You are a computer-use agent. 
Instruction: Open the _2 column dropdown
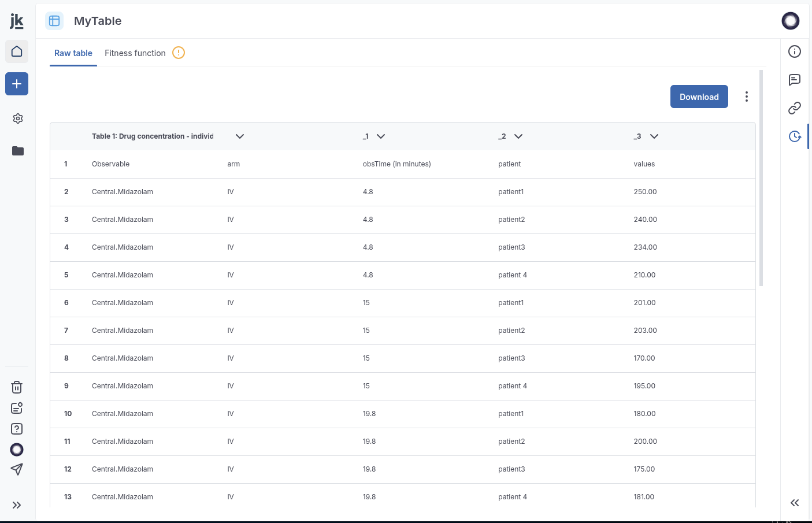coord(518,136)
